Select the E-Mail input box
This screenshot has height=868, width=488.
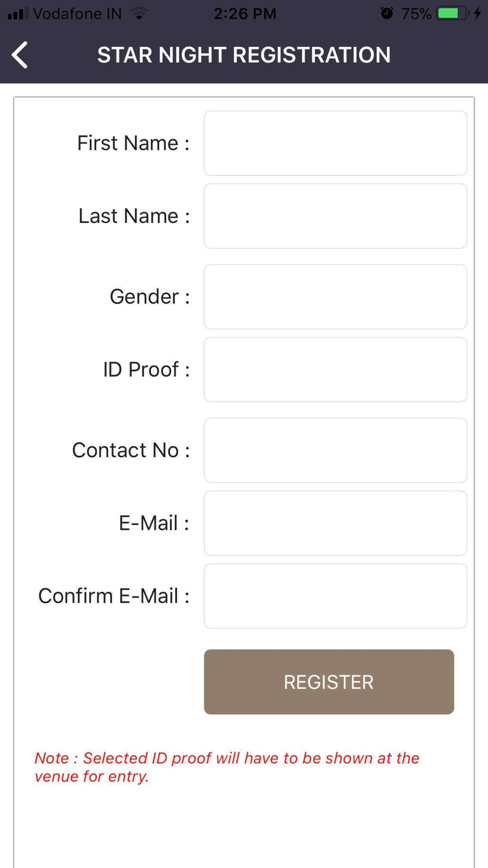click(x=335, y=523)
